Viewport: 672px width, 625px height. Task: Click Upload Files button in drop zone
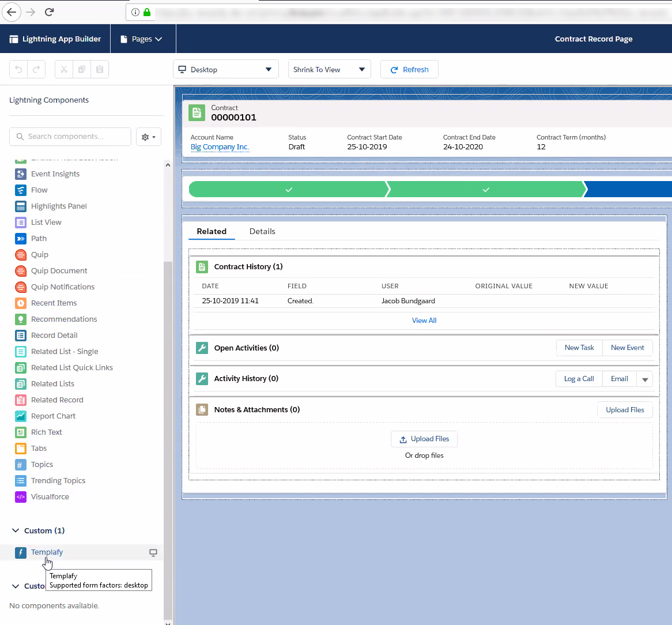[x=424, y=439]
